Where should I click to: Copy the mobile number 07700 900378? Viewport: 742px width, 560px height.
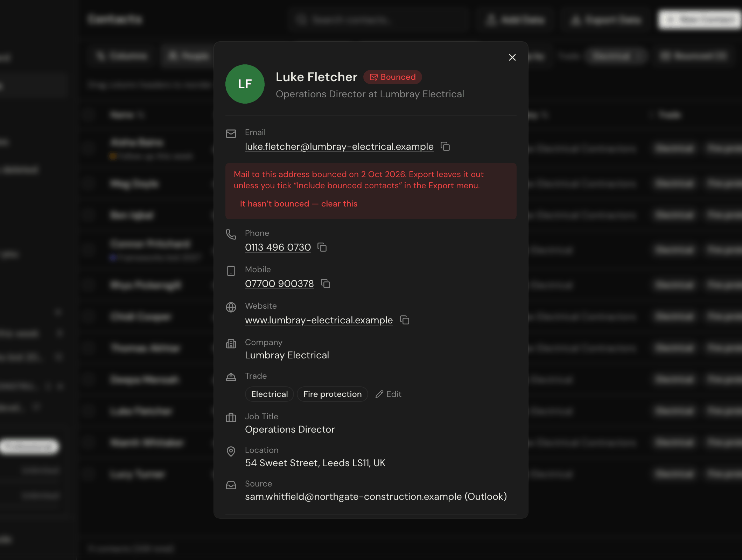325,283
